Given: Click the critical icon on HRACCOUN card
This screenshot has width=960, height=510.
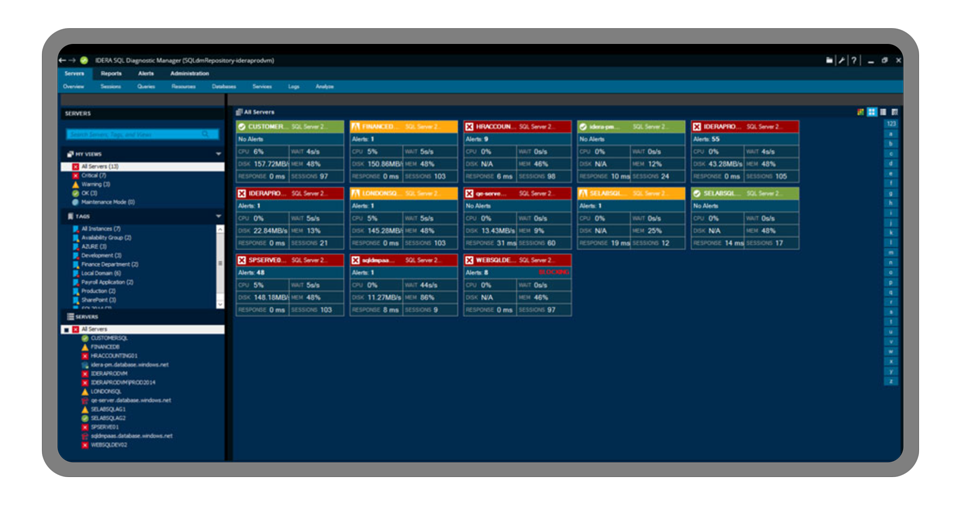Looking at the screenshot, I should 470,127.
